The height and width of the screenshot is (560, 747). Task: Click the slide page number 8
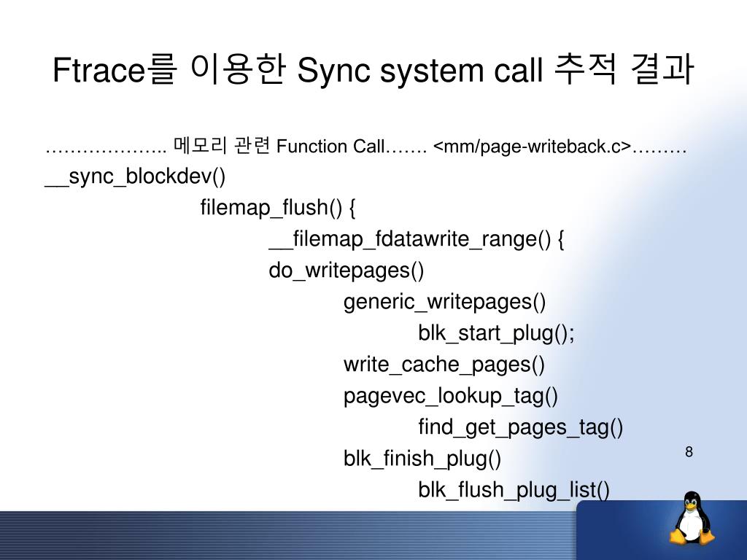point(689,452)
